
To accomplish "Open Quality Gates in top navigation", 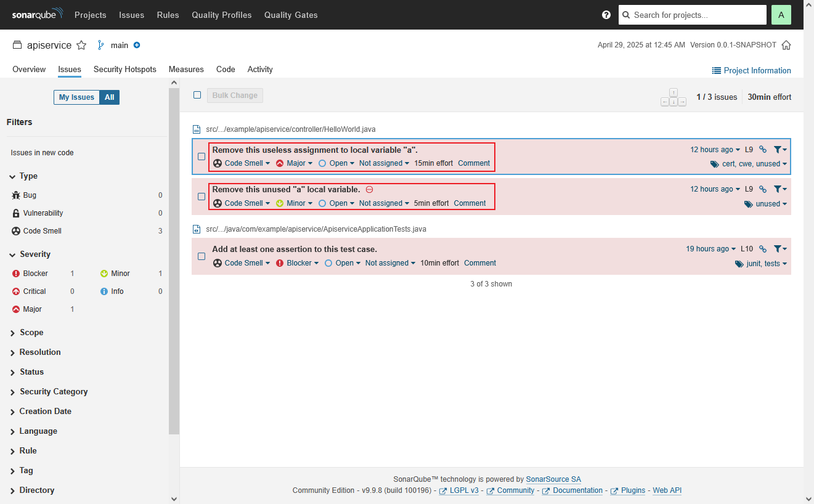I will pos(291,15).
